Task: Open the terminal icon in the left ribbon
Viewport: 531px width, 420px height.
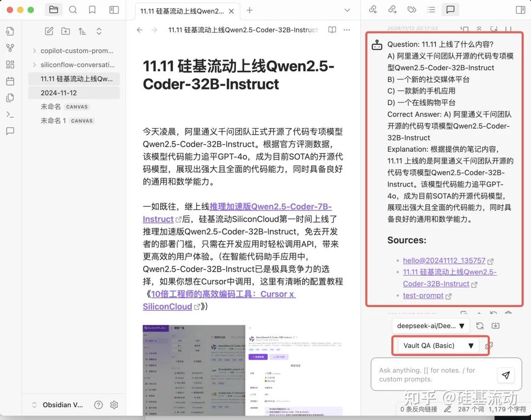Action: pos(10,114)
